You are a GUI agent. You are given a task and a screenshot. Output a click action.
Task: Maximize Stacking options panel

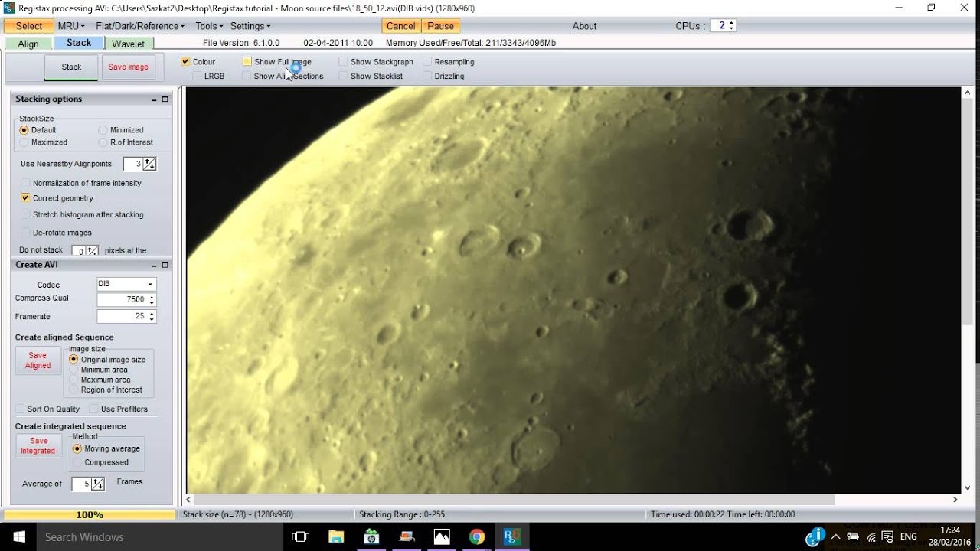[165, 99]
